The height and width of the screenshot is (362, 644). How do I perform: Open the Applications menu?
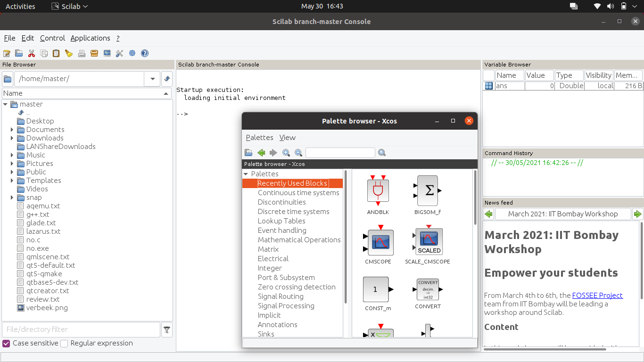pos(91,38)
